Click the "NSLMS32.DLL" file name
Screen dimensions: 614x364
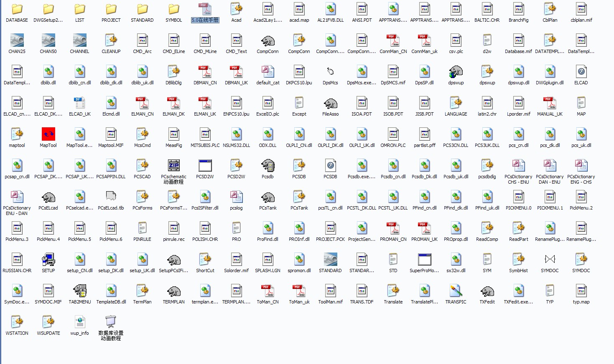(237, 145)
